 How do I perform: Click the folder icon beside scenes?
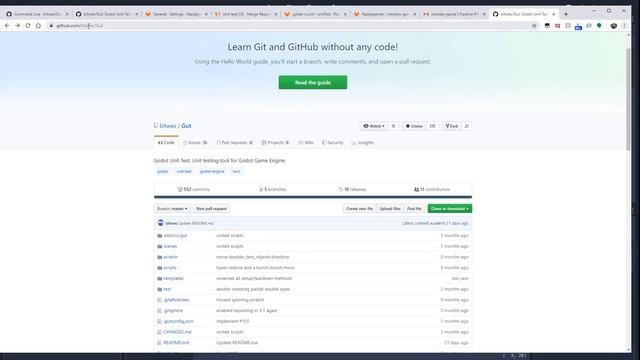(160, 246)
